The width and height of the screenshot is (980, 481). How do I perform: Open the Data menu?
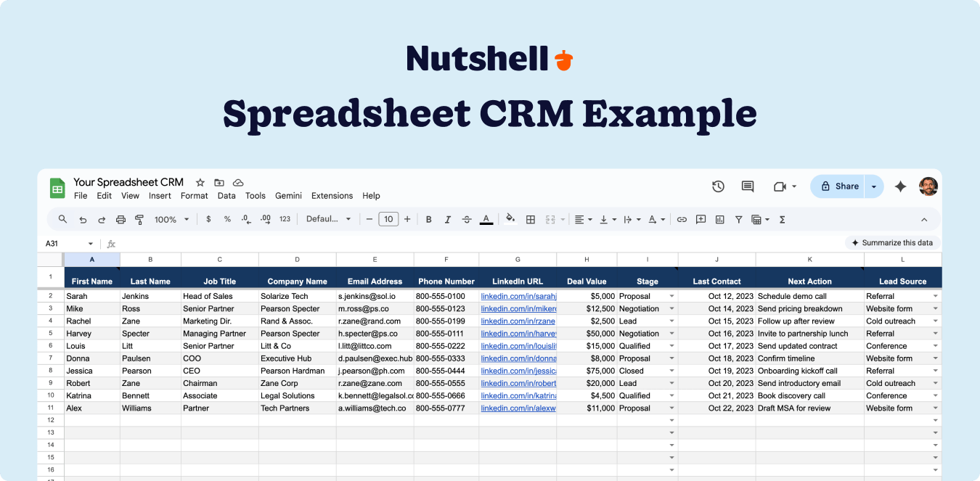click(226, 196)
